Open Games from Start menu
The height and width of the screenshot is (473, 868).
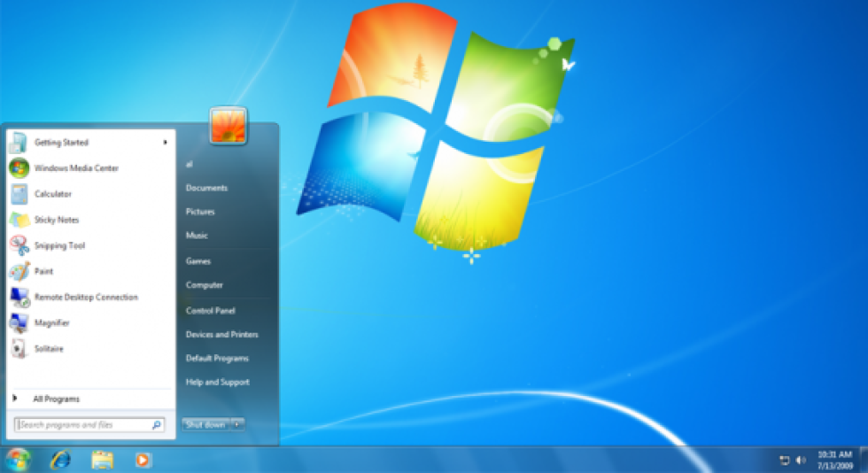pos(198,261)
